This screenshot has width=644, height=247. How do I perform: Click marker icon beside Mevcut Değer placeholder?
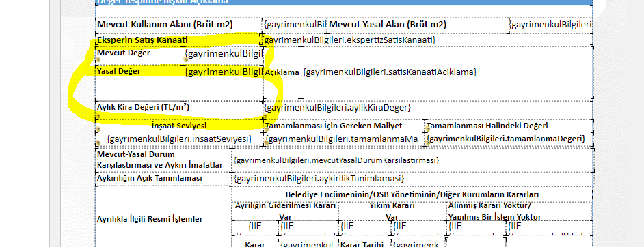186,60
